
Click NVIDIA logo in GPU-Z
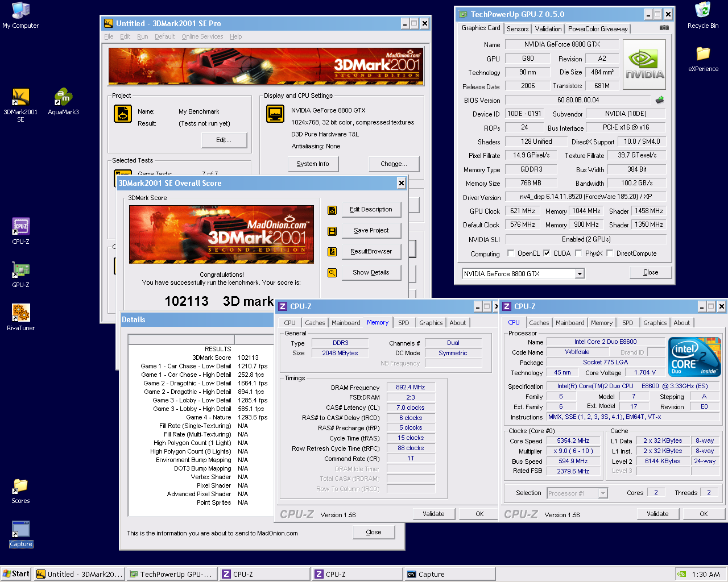644,64
